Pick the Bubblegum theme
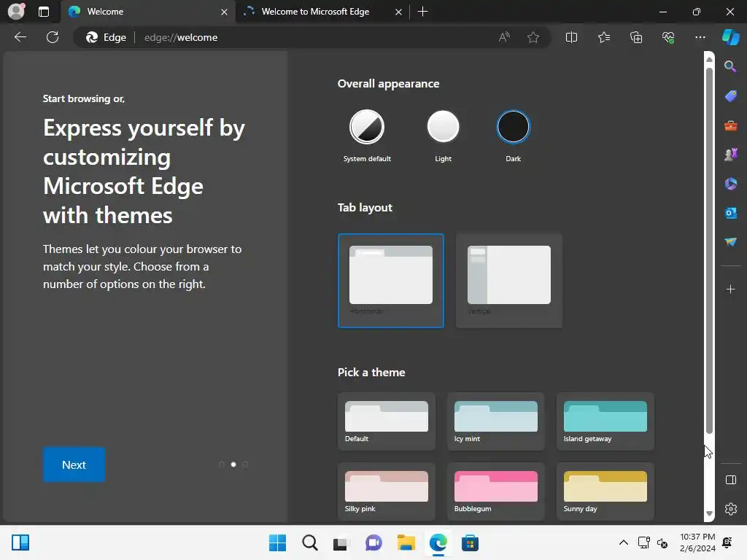This screenshot has width=747, height=560. coord(495,491)
